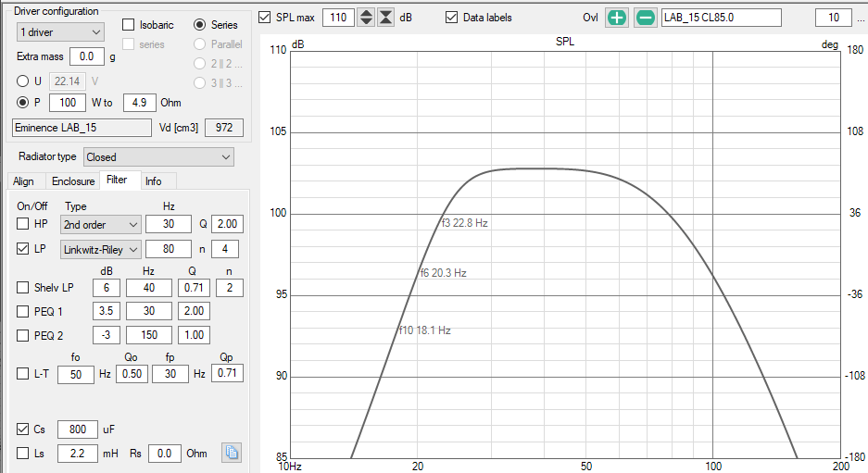Screen dimensions: 868x473
Task: Click the Rs resistance field 0.0
Action: point(164,454)
